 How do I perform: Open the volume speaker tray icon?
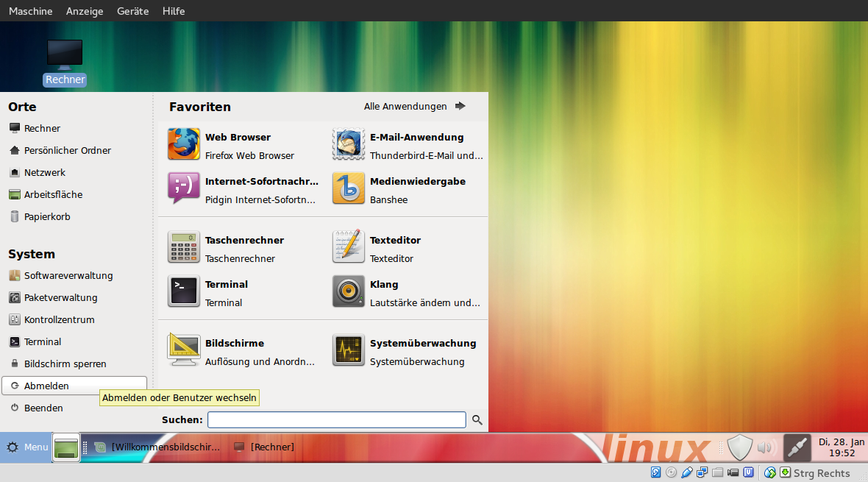(x=767, y=447)
